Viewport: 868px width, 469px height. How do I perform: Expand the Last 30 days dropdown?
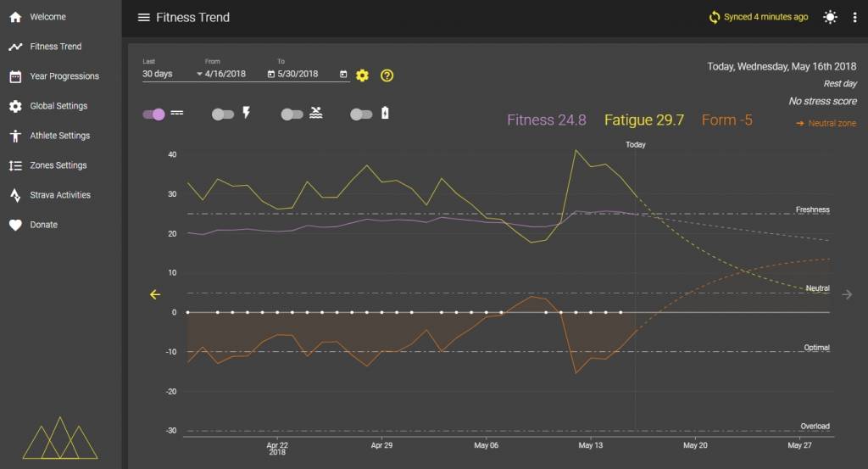point(171,74)
